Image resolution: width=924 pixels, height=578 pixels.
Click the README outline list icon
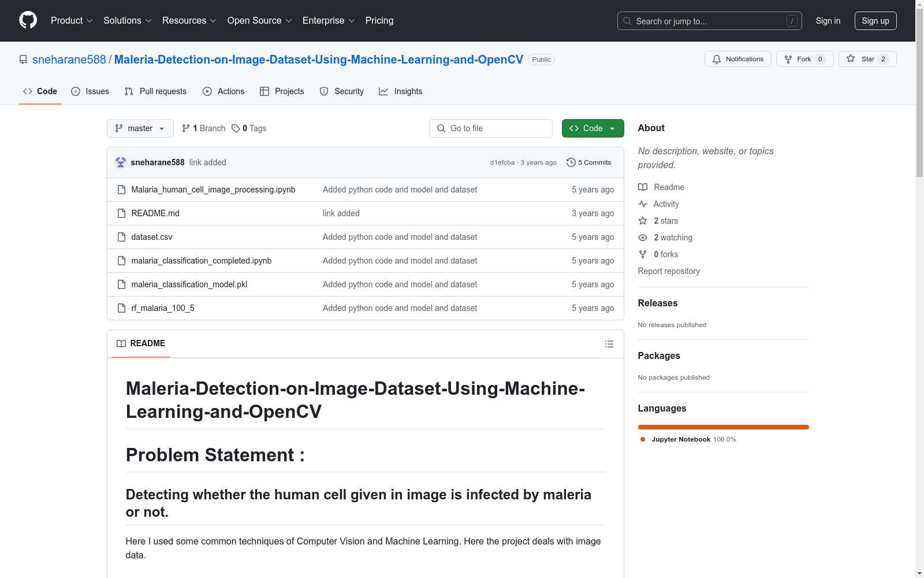tap(609, 344)
